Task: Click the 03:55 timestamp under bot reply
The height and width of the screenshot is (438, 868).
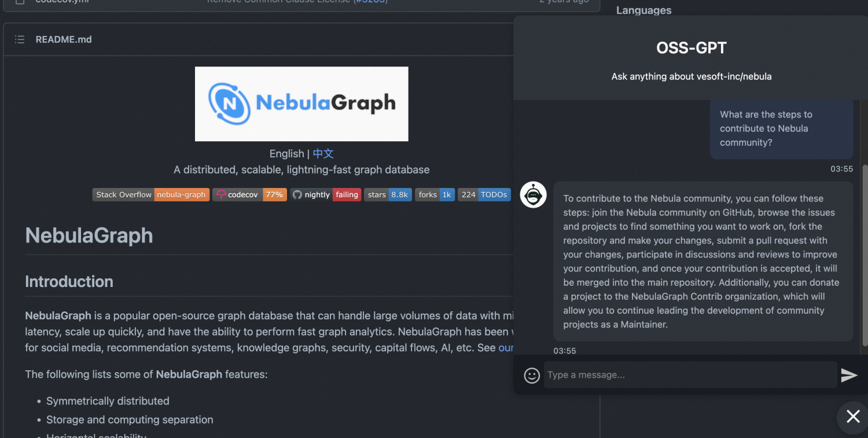Action: pyautogui.click(x=565, y=351)
